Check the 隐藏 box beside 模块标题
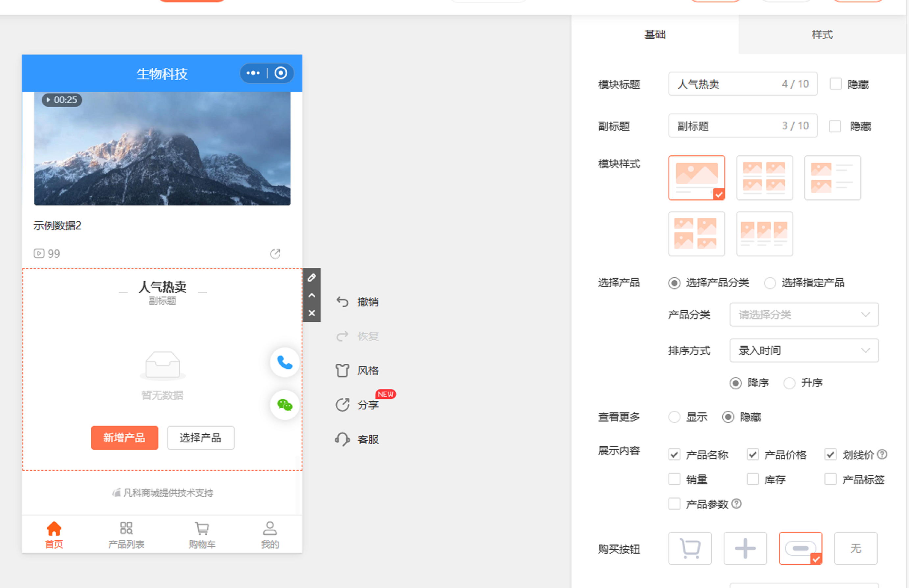This screenshot has height=588, width=909. (x=835, y=84)
